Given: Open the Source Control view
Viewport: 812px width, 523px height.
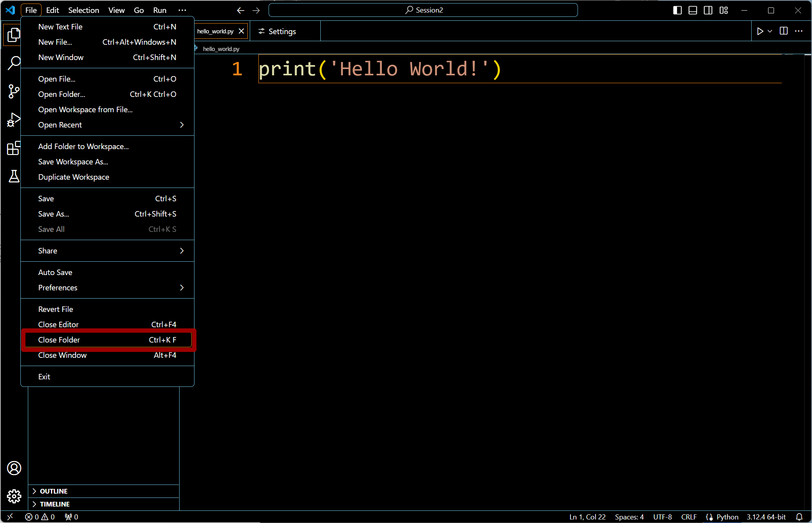Looking at the screenshot, I should click(x=14, y=91).
